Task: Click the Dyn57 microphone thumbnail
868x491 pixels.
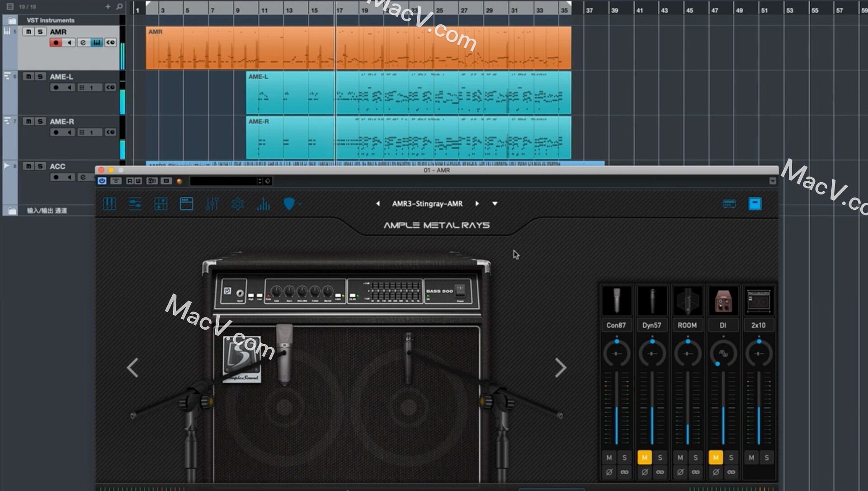Action: (x=652, y=301)
